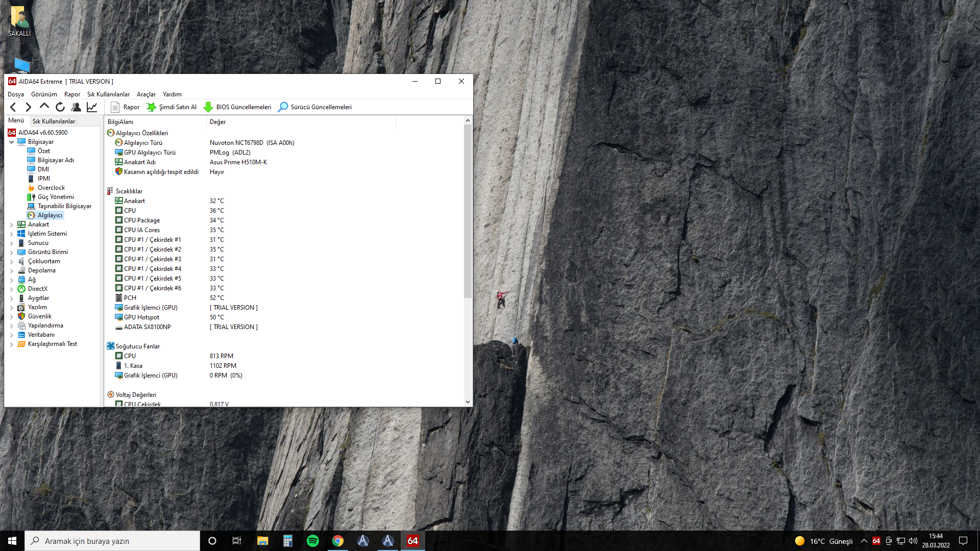This screenshot has width=980, height=551.
Task: Click the Refresh icon in AIDA64 toolbar
Action: [60, 107]
